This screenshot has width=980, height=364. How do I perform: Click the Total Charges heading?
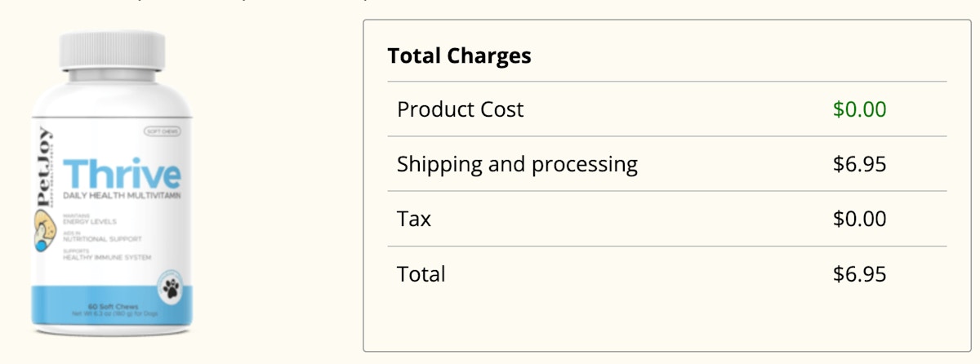pos(459,55)
